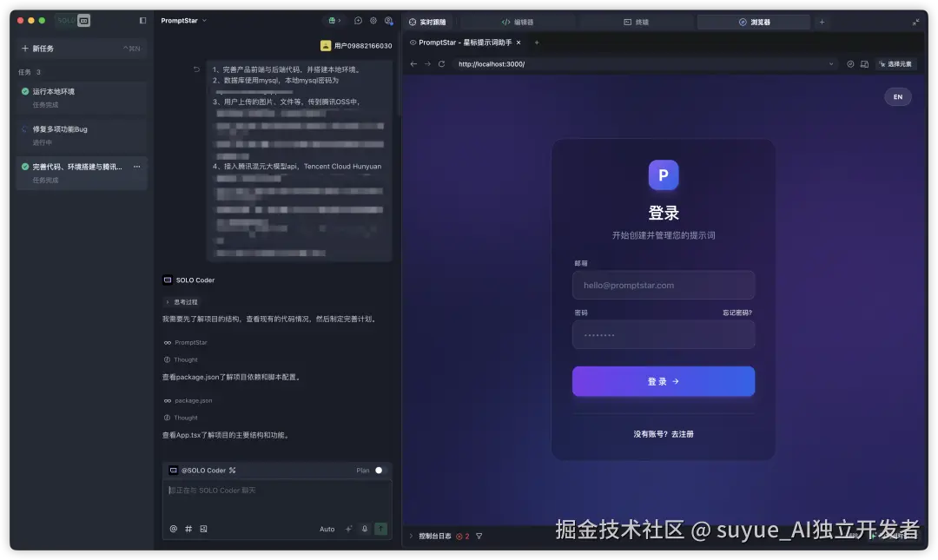Attach an image via the image icon
The width and height of the screenshot is (938, 560).
(x=203, y=529)
